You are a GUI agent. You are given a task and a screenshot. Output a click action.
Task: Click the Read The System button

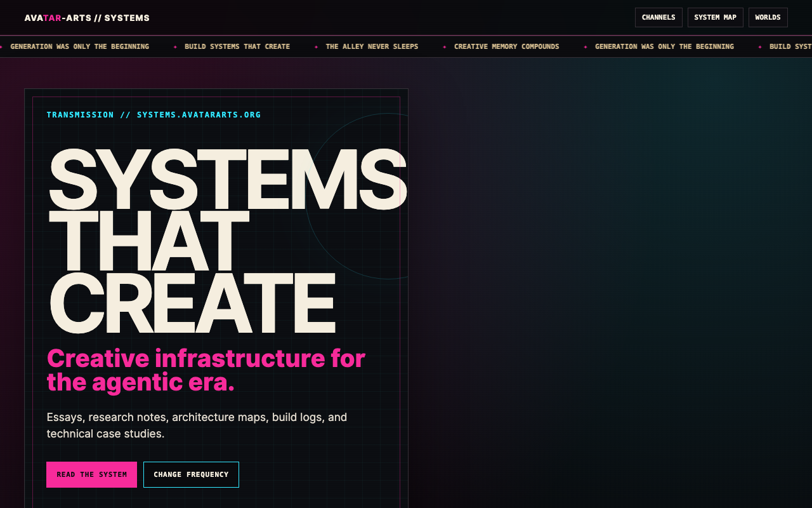point(91,474)
